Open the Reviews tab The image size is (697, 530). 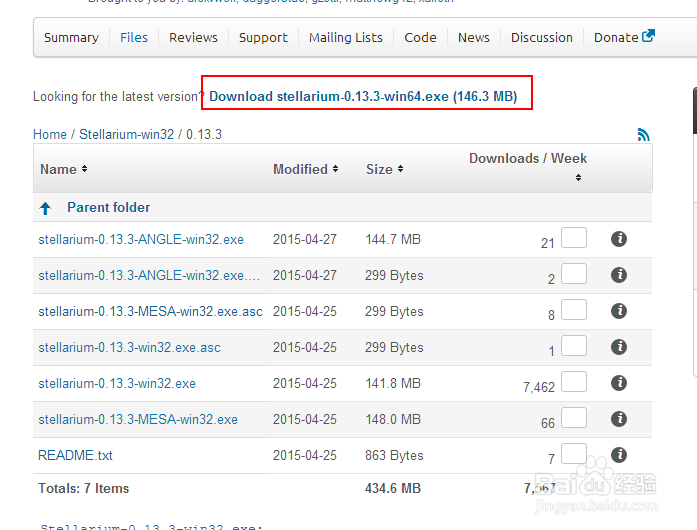(193, 37)
